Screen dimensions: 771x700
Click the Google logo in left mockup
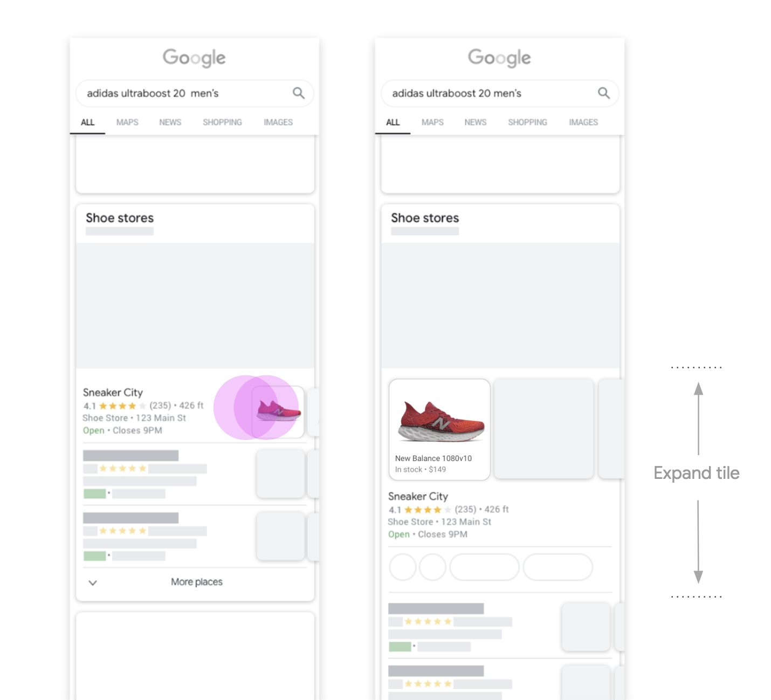coord(194,58)
